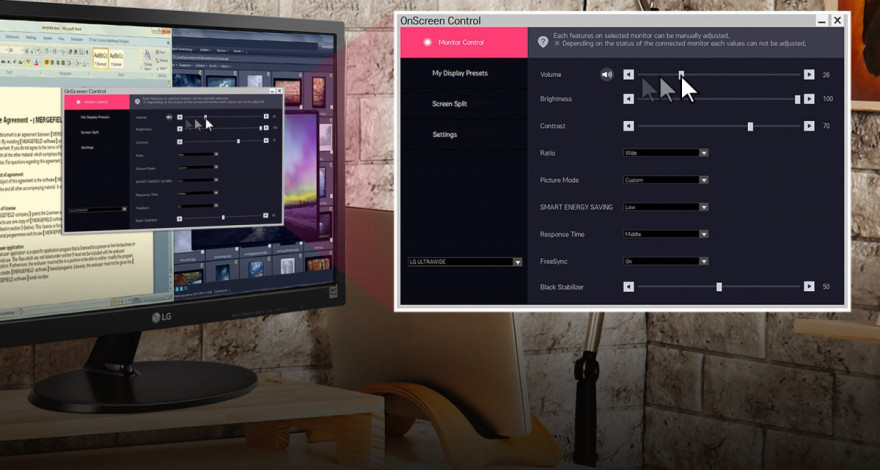Click Black Stabilizer increase arrow in enlarged panel
This screenshot has width=880, height=470.
[x=809, y=286]
